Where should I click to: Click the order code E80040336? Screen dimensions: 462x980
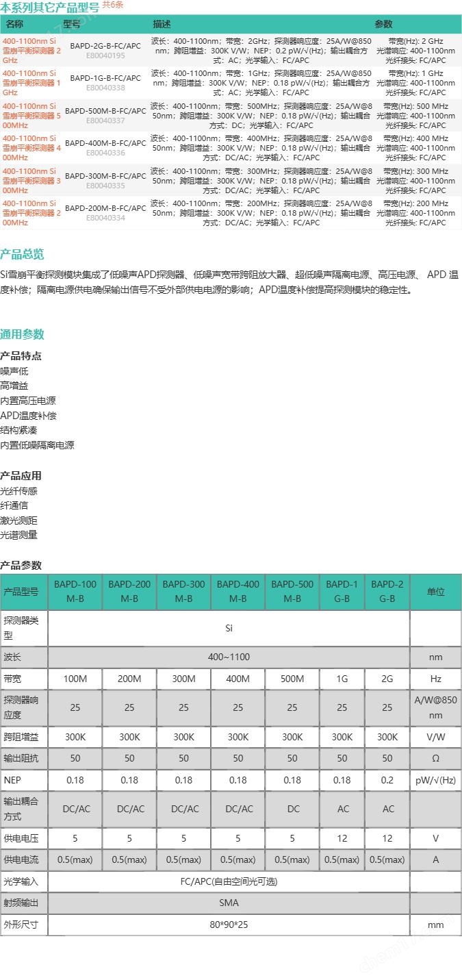tap(105, 153)
